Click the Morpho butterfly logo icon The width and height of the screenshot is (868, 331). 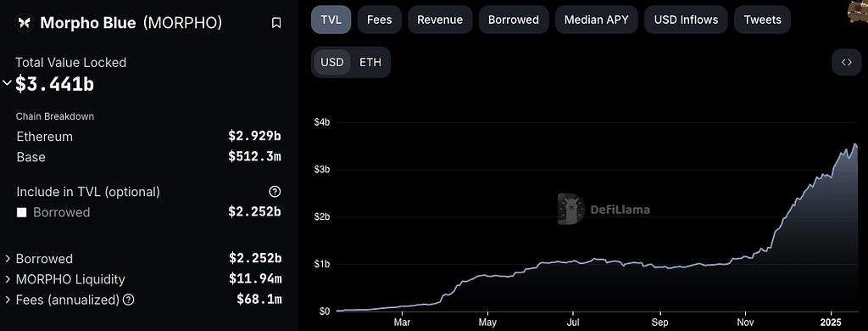pyautogui.click(x=25, y=23)
